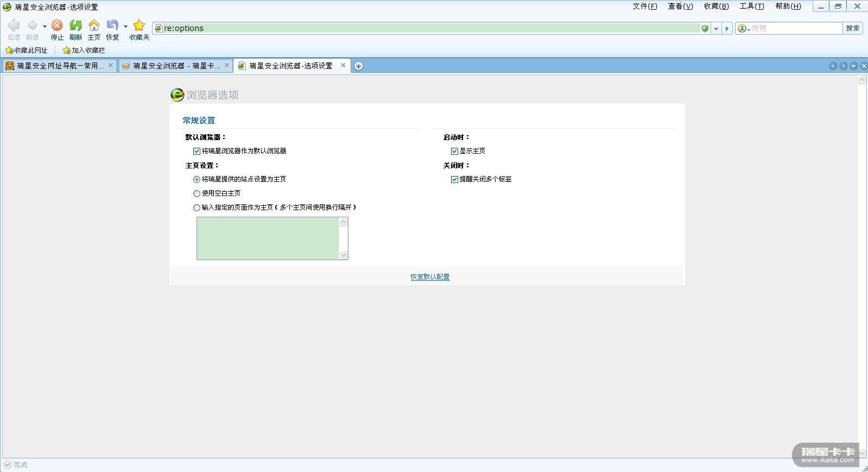Click the 启动时： label
Viewport: 868px width, 472px height.
[456, 137]
